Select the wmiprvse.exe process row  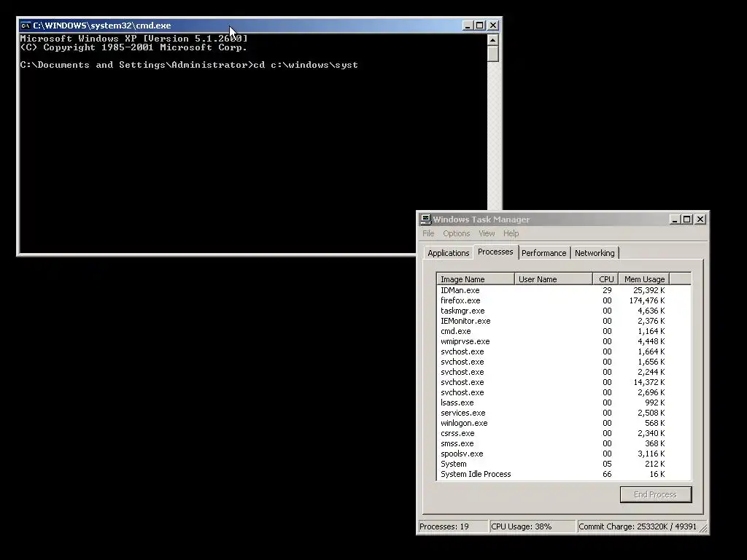[564, 341]
